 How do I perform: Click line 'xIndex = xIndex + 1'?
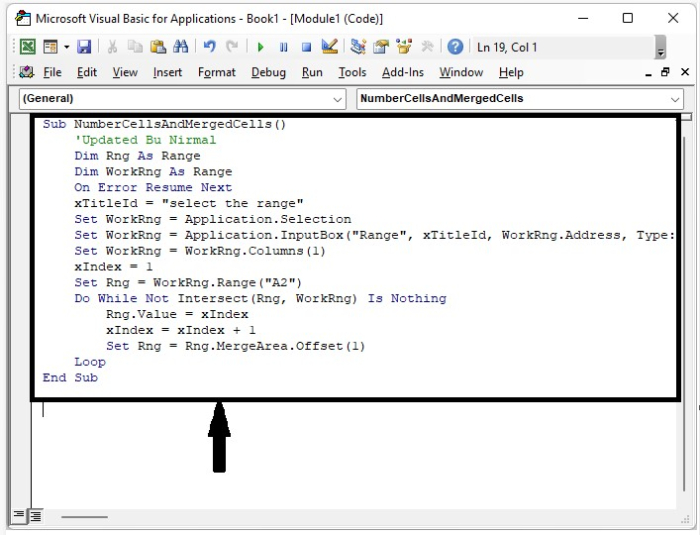[181, 330]
